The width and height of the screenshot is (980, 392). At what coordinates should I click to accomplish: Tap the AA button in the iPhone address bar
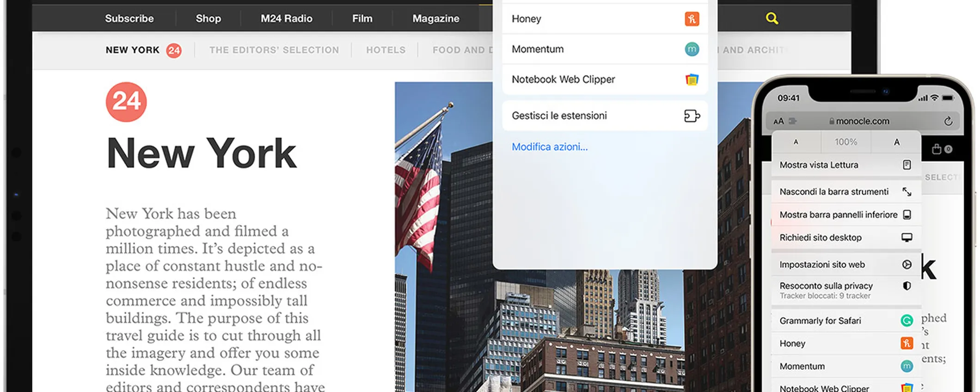pyautogui.click(x=779, y=121)
